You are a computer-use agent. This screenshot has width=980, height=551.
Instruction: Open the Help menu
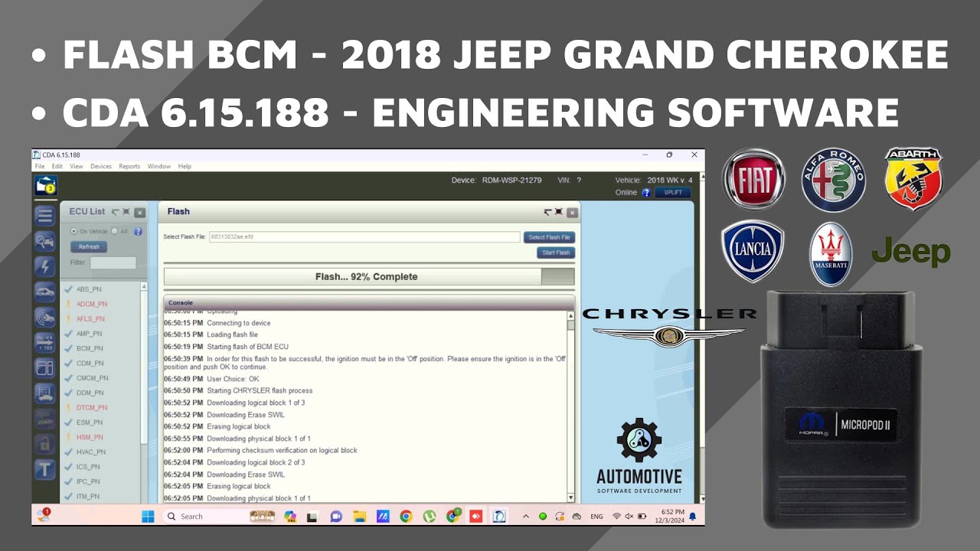pyautogui.click(x=185, y=166)
